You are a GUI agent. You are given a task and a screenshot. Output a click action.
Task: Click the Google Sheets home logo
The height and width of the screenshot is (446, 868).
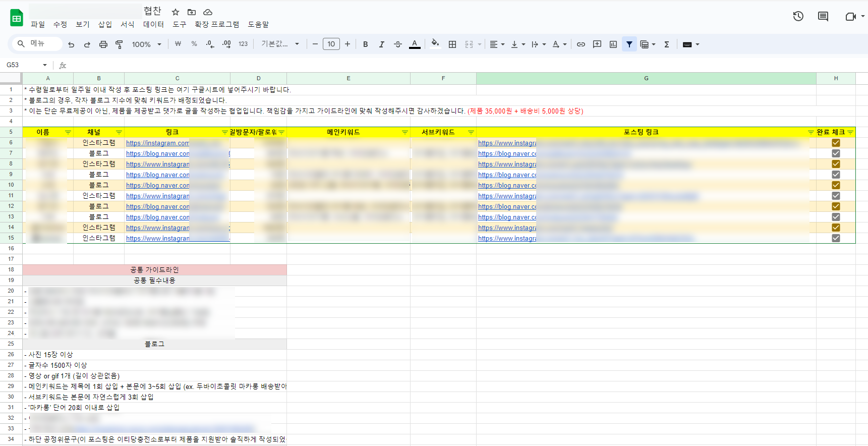(17, 18)
